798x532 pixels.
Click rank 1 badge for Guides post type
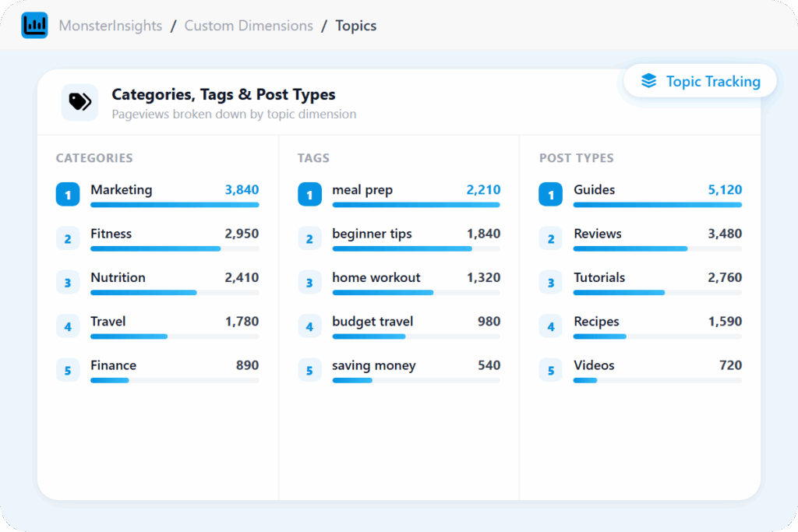(x=551, y=195)
